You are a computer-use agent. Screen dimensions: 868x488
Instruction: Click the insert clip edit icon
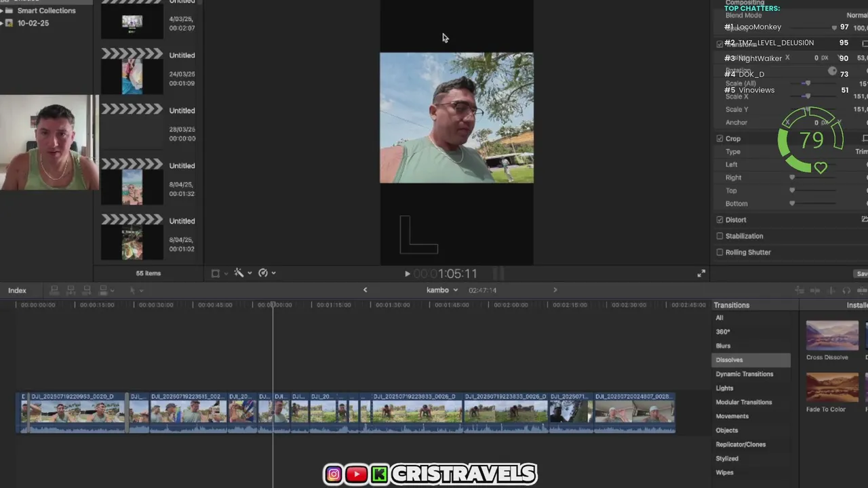(x=71, y=290)
